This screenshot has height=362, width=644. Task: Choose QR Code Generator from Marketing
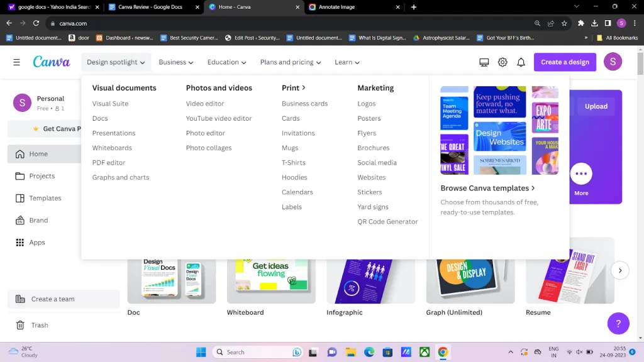[x=387, y=221]
